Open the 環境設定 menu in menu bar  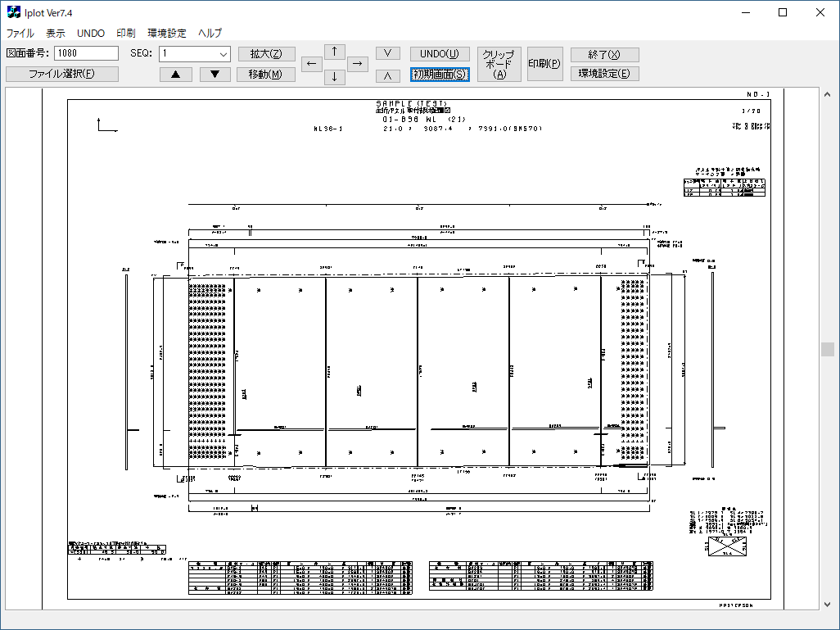coord(167,34)
